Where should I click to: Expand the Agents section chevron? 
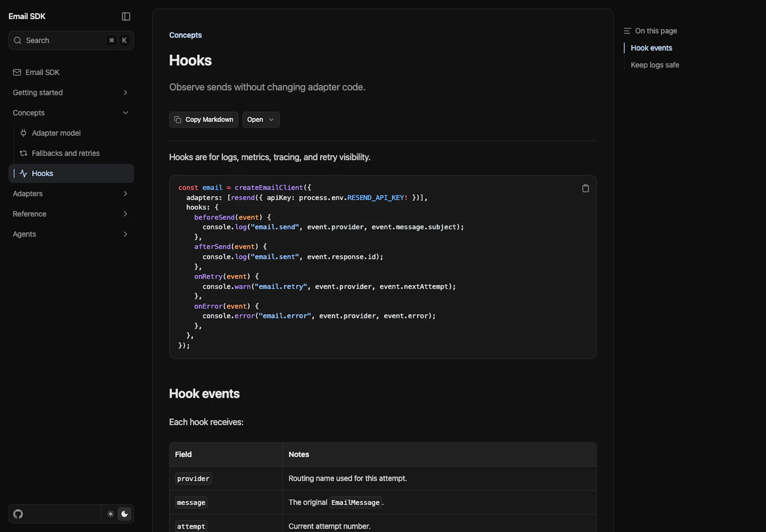point(125,234)
